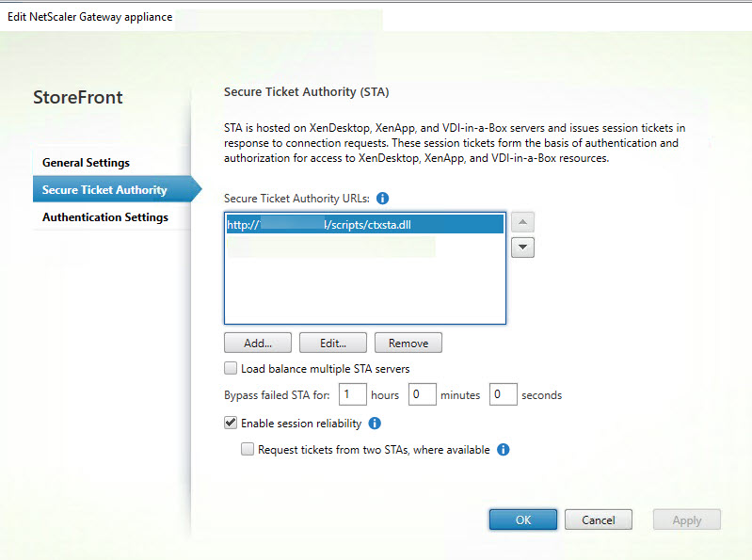Focus the minutes input field

pos(422,395)
